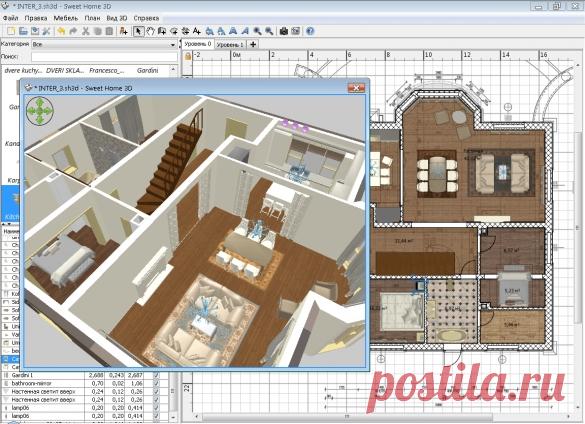Image resolution: width=585 pixels, height=424 pixels.
Task: Select the Add furniture toolbar icon
Action: click(123, 31)
